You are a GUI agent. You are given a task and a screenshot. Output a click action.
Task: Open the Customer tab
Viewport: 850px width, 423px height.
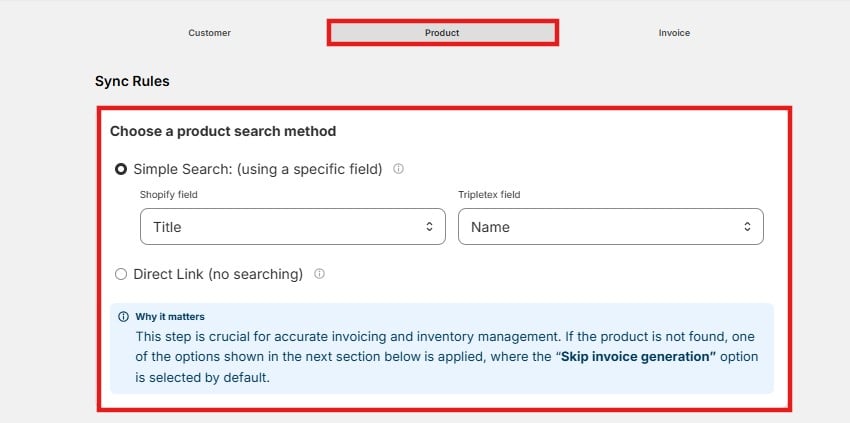tap(209, 33)
